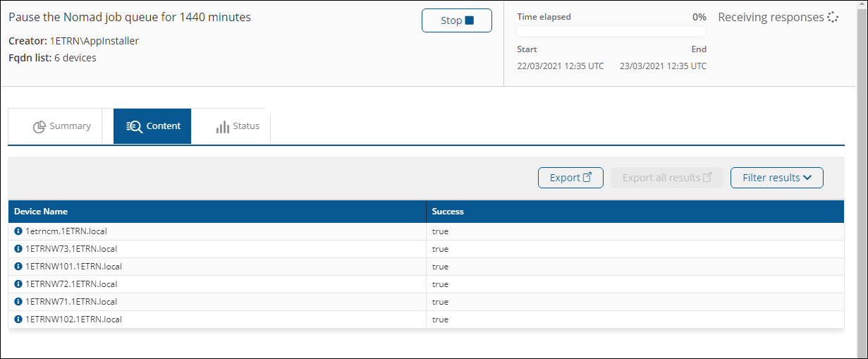Click info icon next to 1etrncm.1ETRN.local
This screenshot has height=359, width=868.
point(18,231)
